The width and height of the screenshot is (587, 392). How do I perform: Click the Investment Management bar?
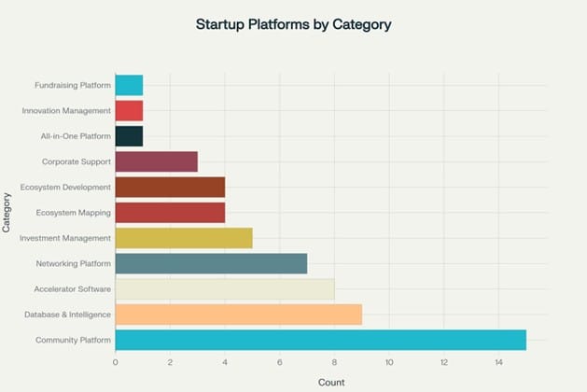tap(184, 238)
